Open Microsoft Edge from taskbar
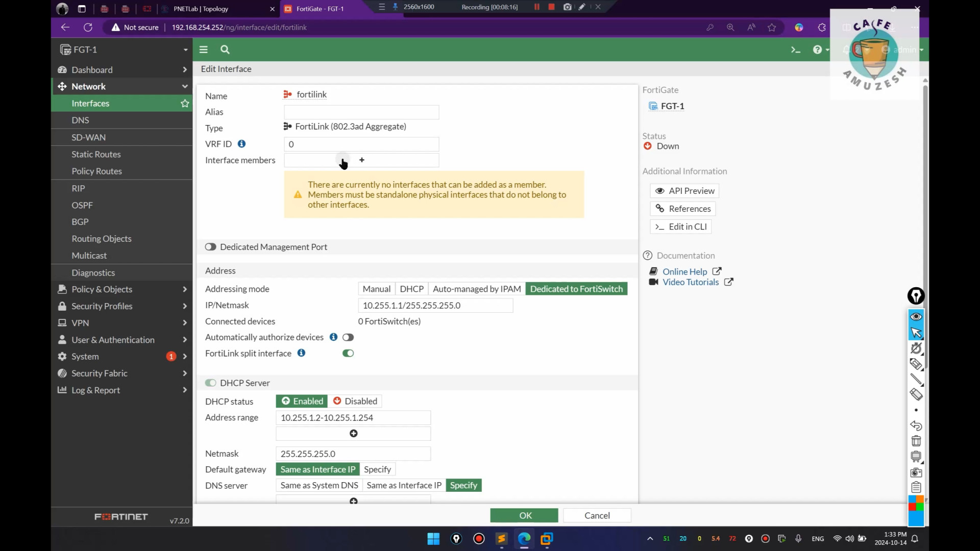 coord(524,539)
